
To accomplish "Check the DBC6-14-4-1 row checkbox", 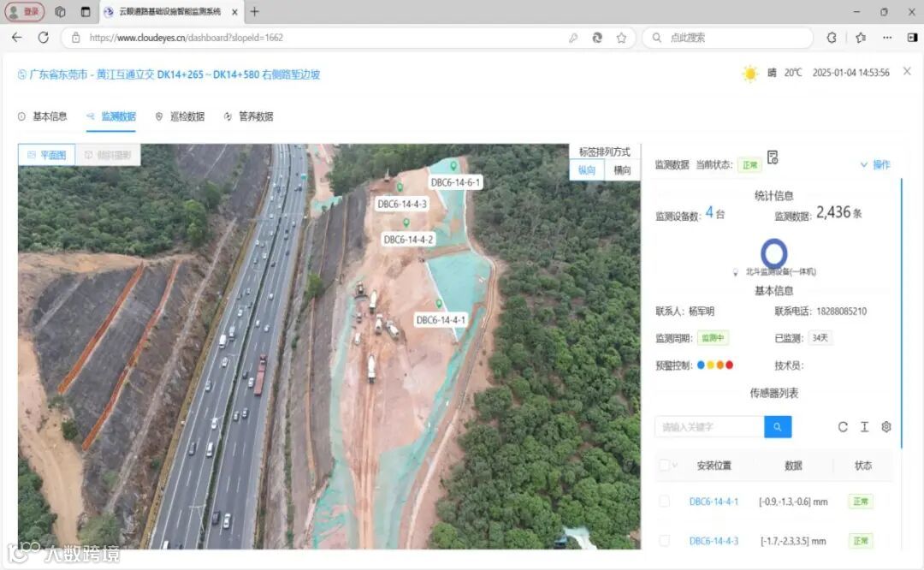I will 664,501.
